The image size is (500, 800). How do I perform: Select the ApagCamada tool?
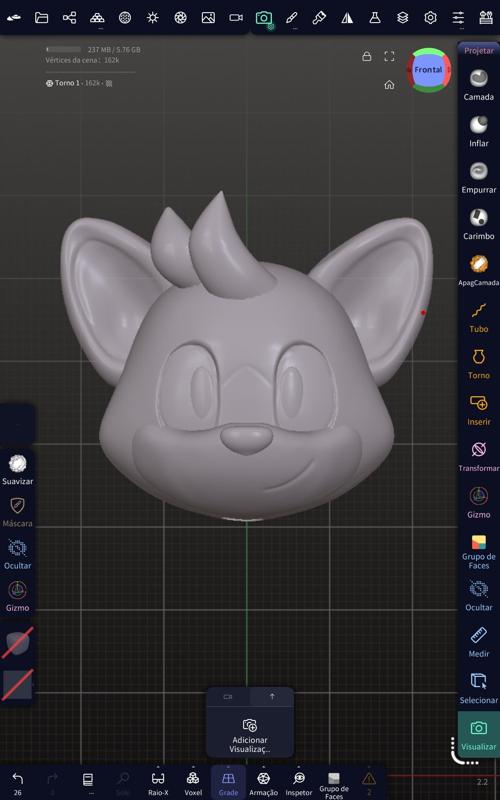pyautogui.click(x=479, y=270)
